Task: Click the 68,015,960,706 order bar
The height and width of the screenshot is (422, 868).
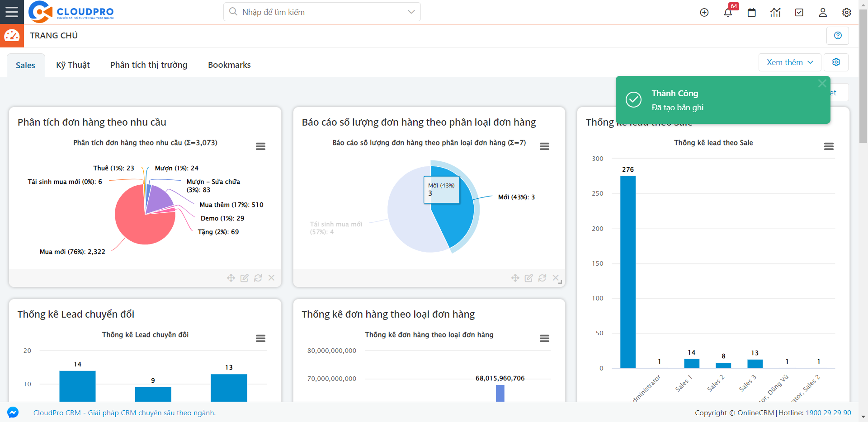Action: pyautogui.click(x=500, y=393)
